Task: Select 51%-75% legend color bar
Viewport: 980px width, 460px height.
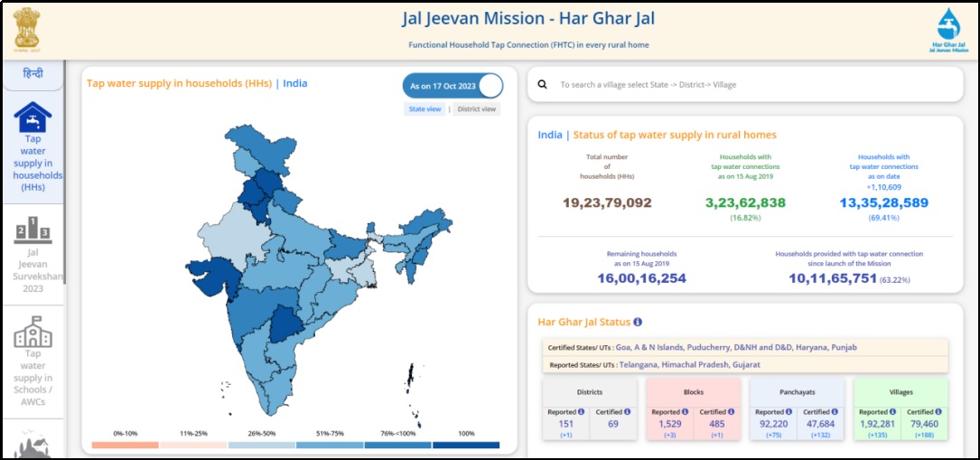Action: 330,445
